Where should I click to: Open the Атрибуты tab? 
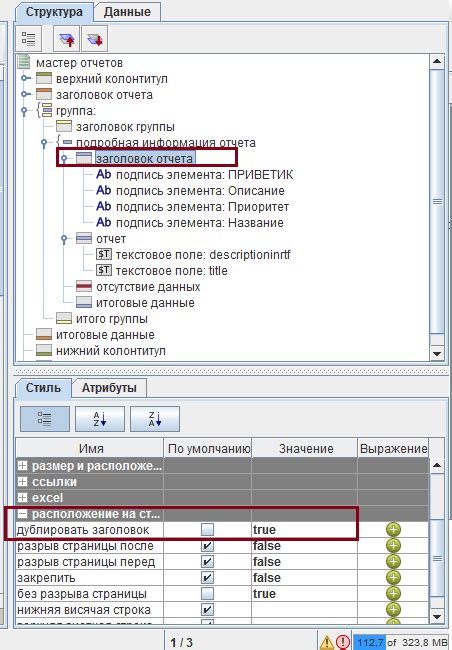click(109, 388)
